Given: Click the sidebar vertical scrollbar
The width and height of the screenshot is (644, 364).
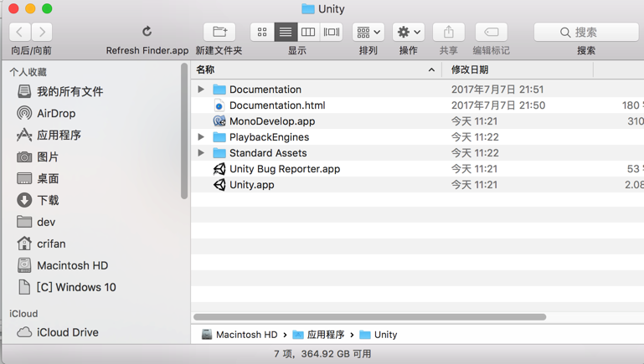Looking at the screenshot, I should point(184,131).
